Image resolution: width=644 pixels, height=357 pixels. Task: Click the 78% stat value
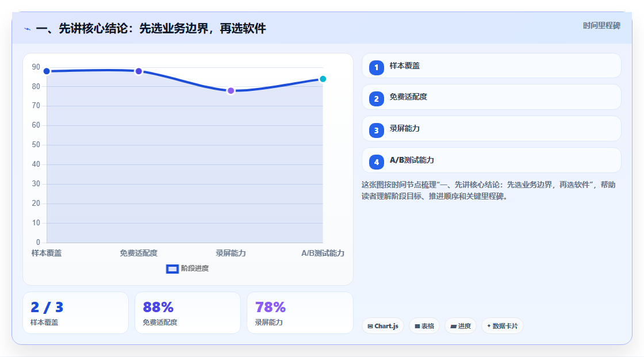click(x=270, y=307)
